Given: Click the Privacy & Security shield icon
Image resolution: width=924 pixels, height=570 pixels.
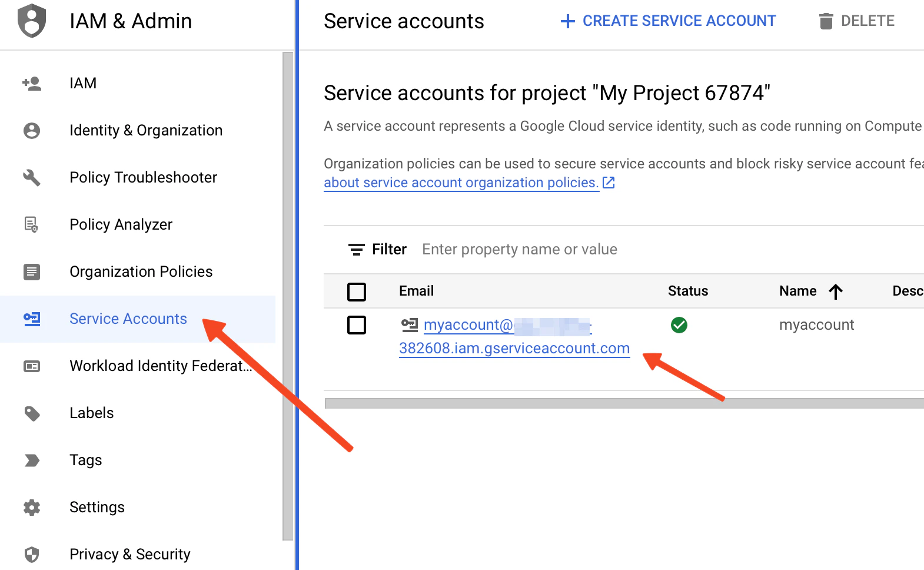Looking at the screenshot, I should click(x=32, y=554).
